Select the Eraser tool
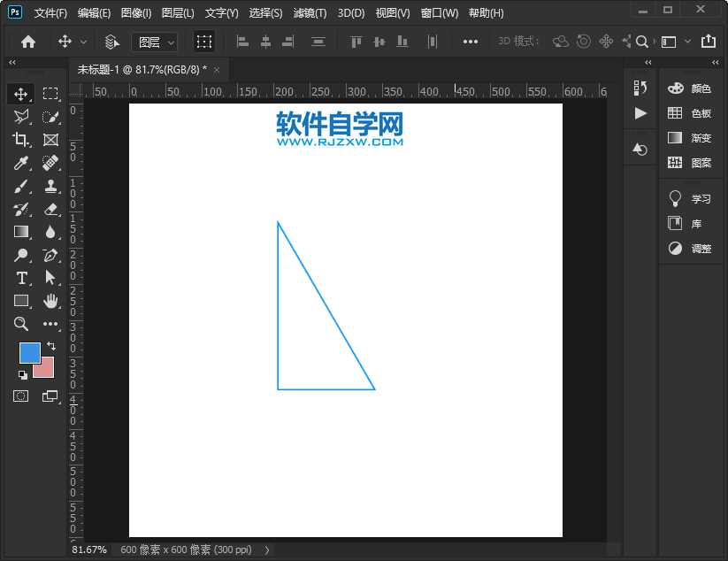This screenshot has height=561, width=728. (50, 209)
